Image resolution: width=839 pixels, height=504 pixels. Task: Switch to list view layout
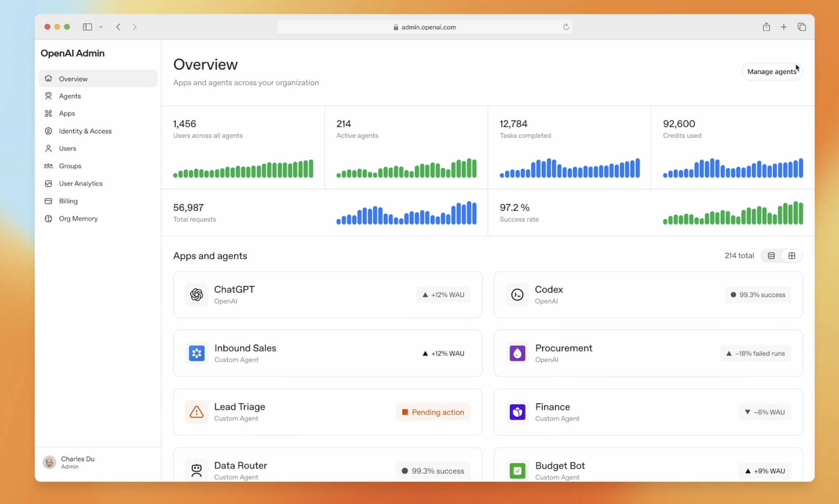[x=771, y=256]
